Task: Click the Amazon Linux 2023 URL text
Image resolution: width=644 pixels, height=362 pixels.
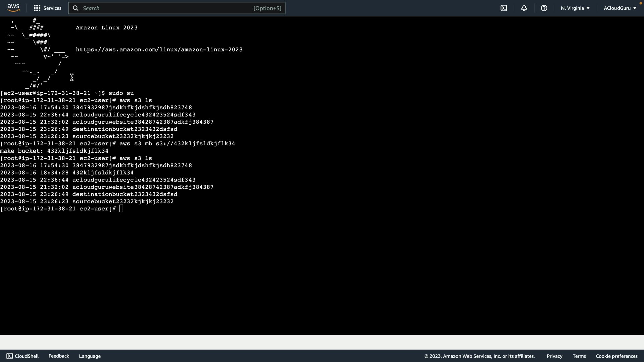Action: point(159,50)
